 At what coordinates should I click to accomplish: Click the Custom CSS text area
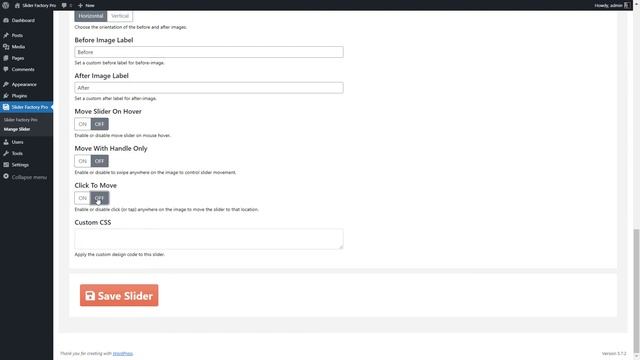pos(209,239)
